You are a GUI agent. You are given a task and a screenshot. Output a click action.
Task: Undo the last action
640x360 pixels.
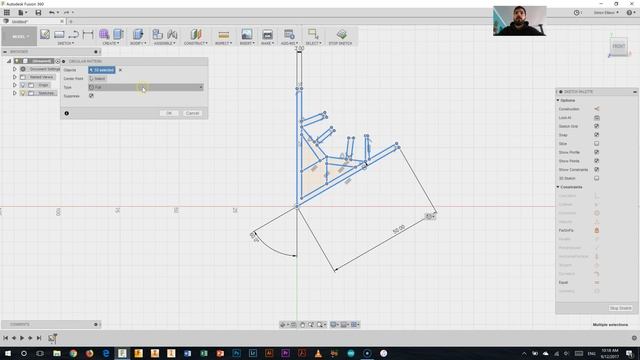(x=52, y=13)
